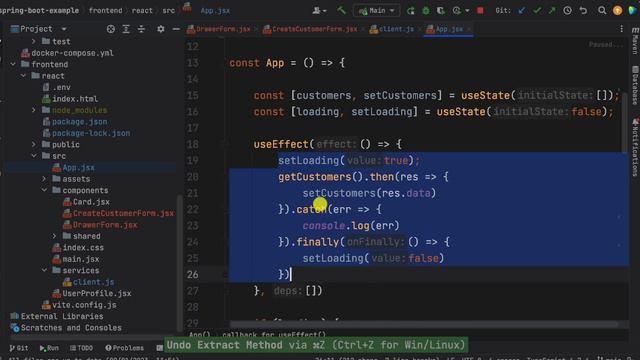Run the Main configuration
The width and height of the screenshot is (640, 360).
(x=411, y=11)
